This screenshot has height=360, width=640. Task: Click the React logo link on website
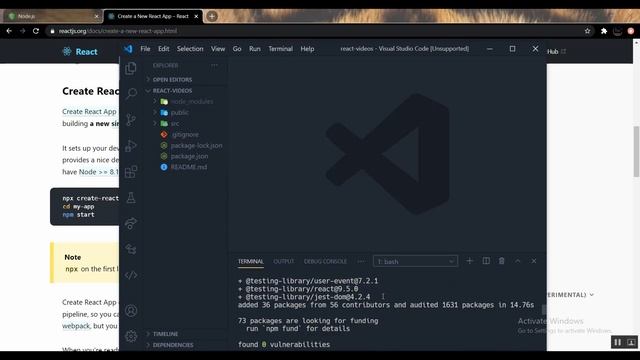pyautogui.click(x=80, y=51)
